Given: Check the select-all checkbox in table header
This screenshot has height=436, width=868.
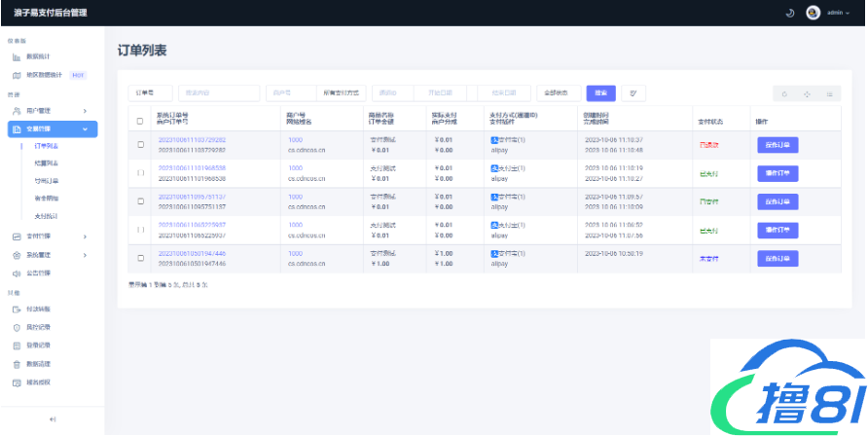Looking at the screenshot, I should pos(140,122).
